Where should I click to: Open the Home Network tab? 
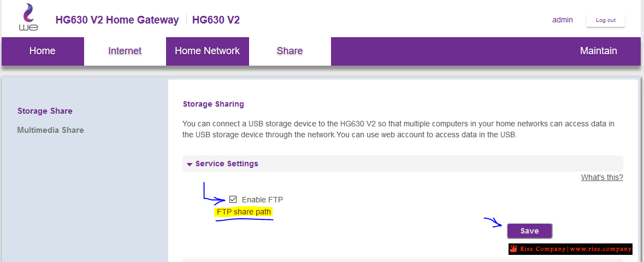click(x=207, y=51)
